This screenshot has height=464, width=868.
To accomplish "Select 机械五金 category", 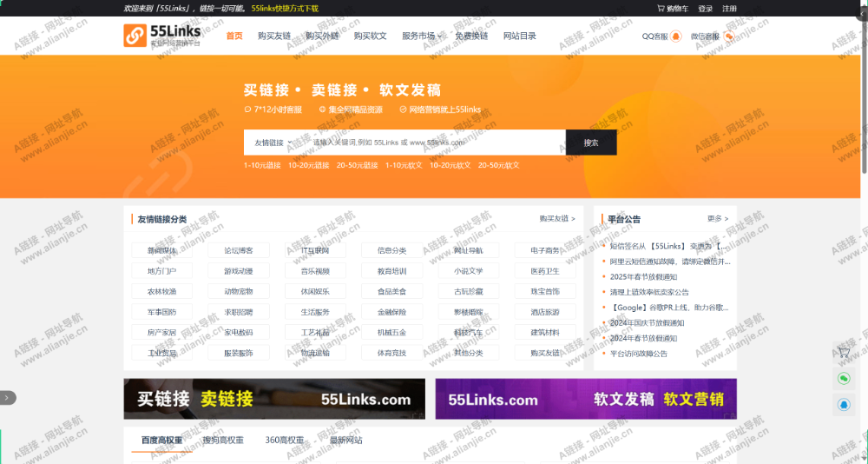I will point(392,333).
